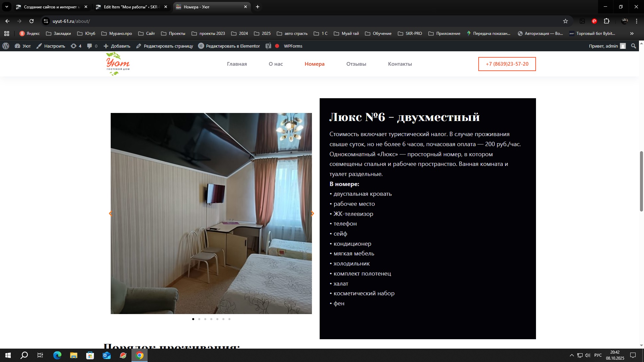
Task: Open the admin bar search magnifier
Action: coord(634,46)
